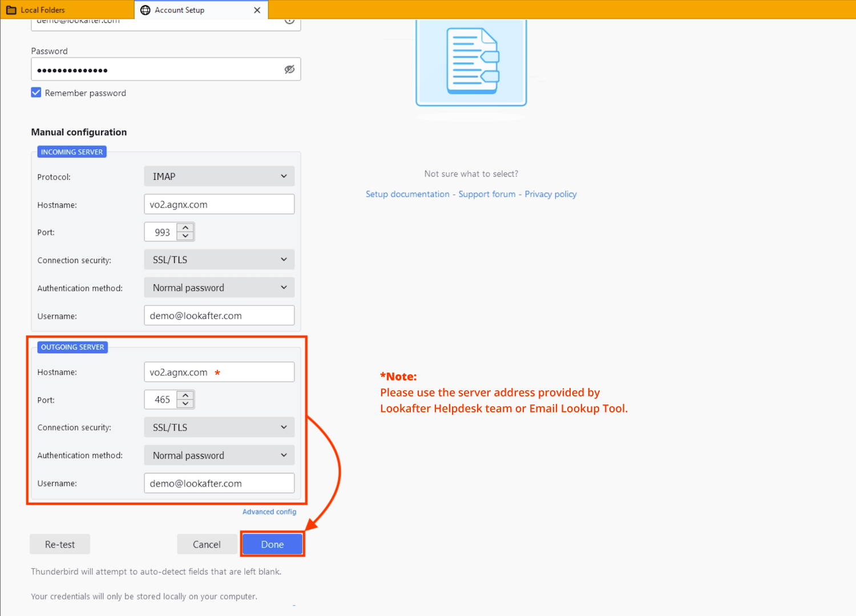Increase outgoing port 465 with up arrow
Viewport: 856px width, 616px height.
(x=185, y=395)
